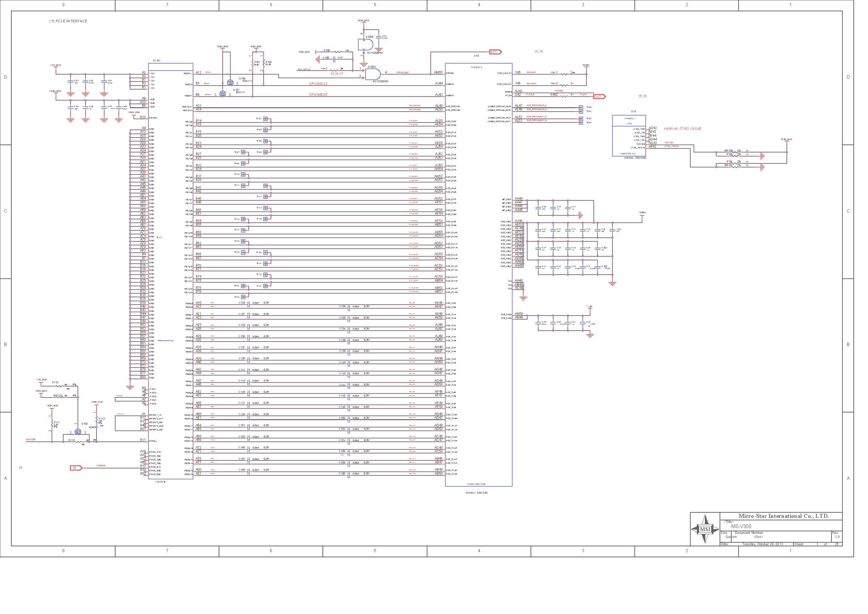Click the MSI logo in title block

tap(705, 529)
